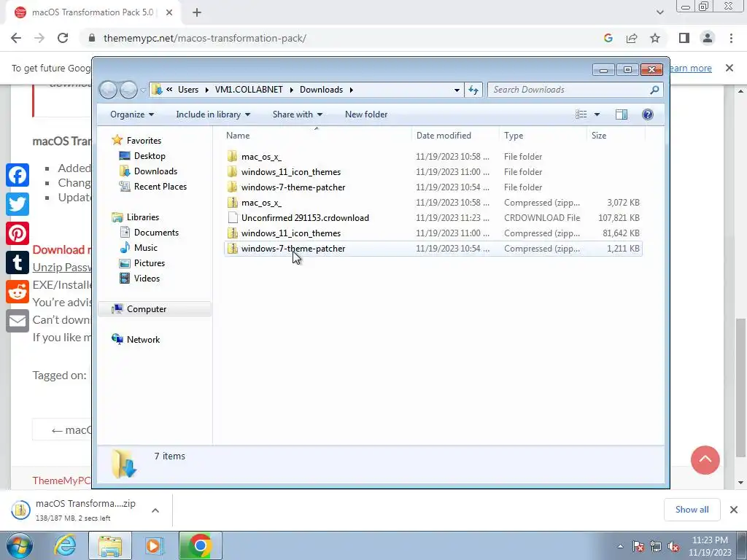Toggle the Explorer preview pane
The height and width of the screenshot is (560, 747).
point(622,114)
